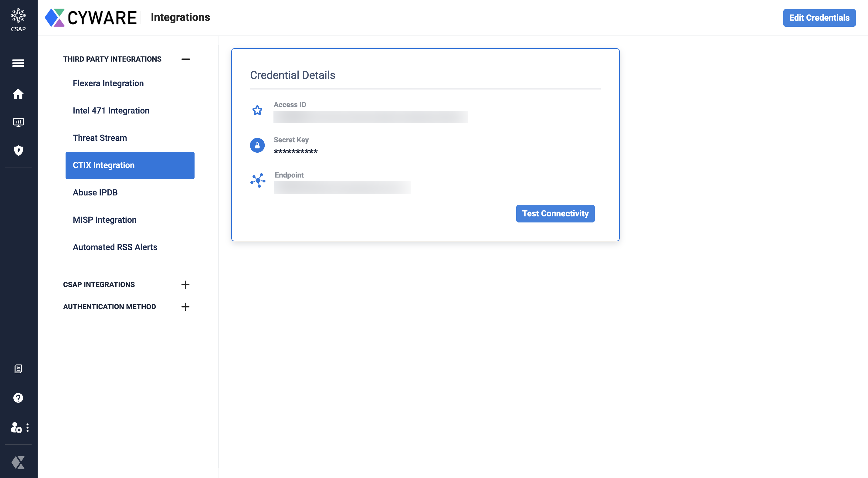Collapse Third Party Integrations section
The height and width of the screenshot is (478, 868).
tap(185, 59)
